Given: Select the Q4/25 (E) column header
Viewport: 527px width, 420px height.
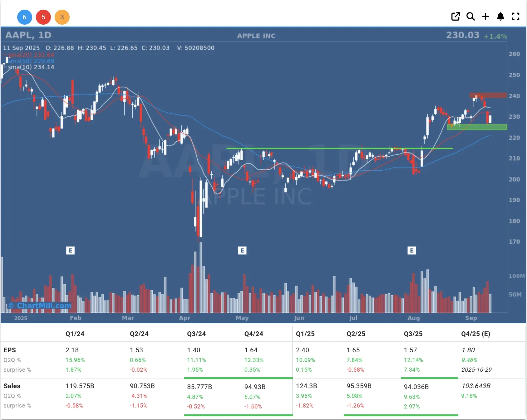Looking at the screenshot, I should [475, 334].
